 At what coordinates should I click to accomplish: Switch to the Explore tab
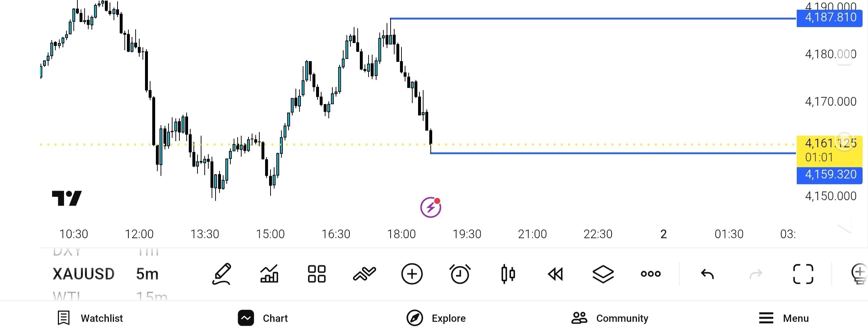[x=436, y=318]
